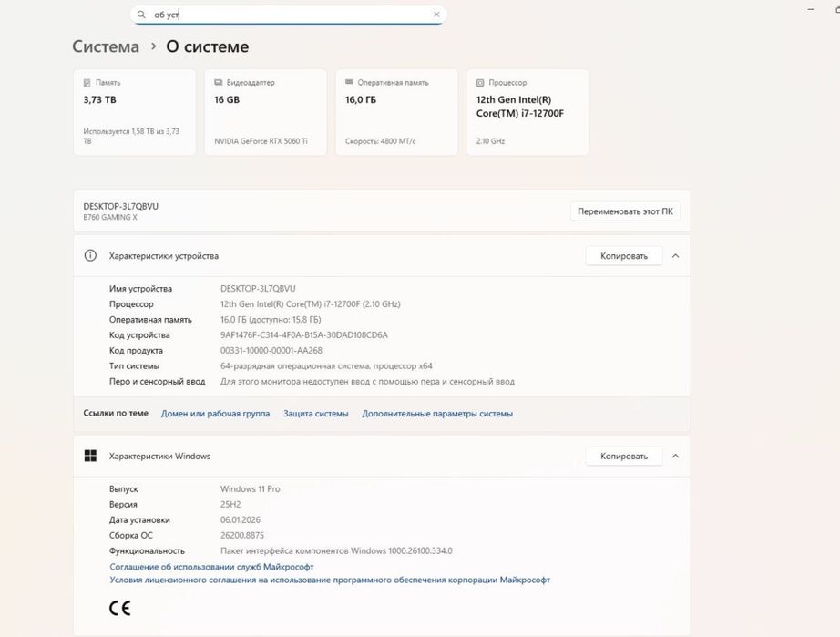Click the 'B760 GAMING X' model text
Image resolution: width=840 pixels, height=637 pixels.
(110, 218)
